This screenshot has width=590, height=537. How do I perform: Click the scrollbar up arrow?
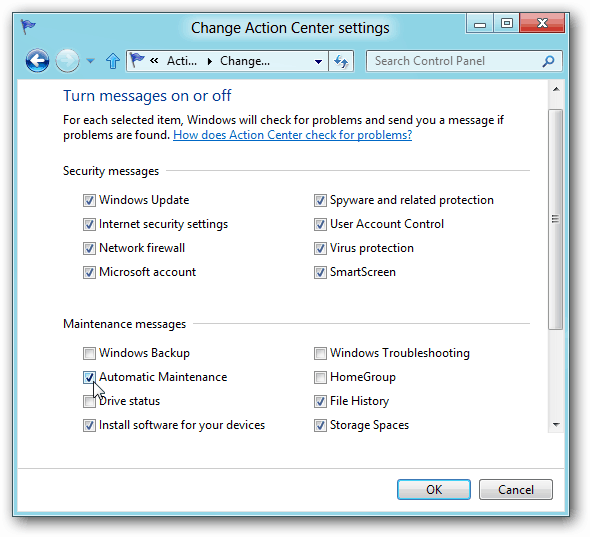[556, 89]
